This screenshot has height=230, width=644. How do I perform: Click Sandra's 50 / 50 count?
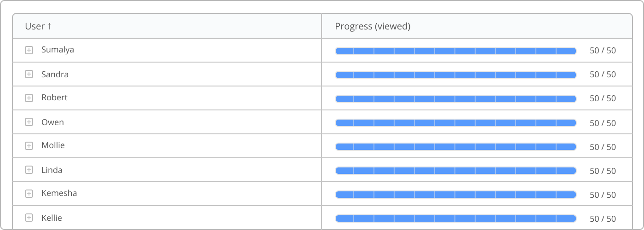coord(603,75)
